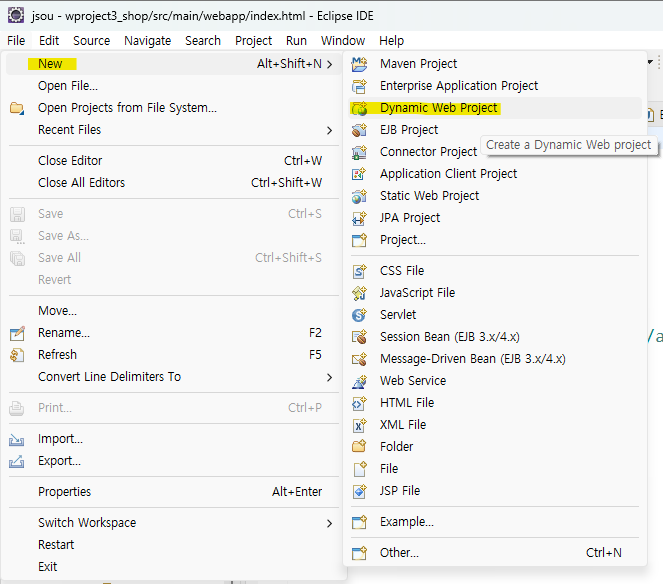The image size is (663, 584).
Task: Click the Refresh icon in File menu
Action: [x=17, y=355]
